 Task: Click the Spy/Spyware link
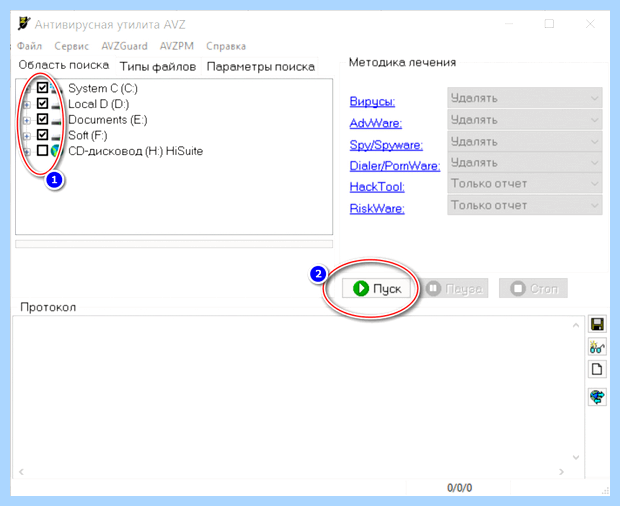pyautogui.click(x=386, y=145)
